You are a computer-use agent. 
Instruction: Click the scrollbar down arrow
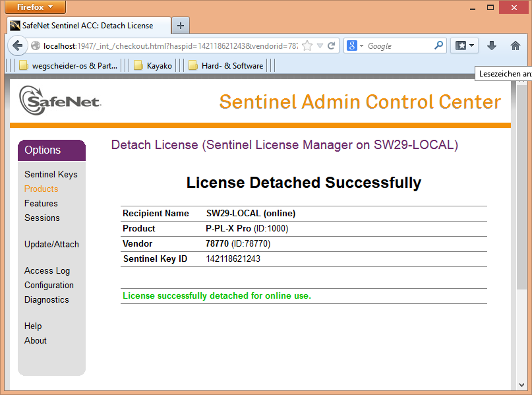coord(521,385)
